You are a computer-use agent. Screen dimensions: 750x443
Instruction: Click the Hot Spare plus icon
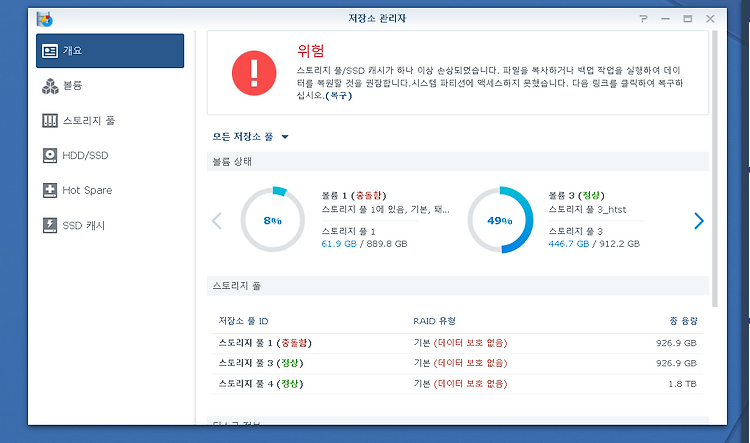point(50,190)
